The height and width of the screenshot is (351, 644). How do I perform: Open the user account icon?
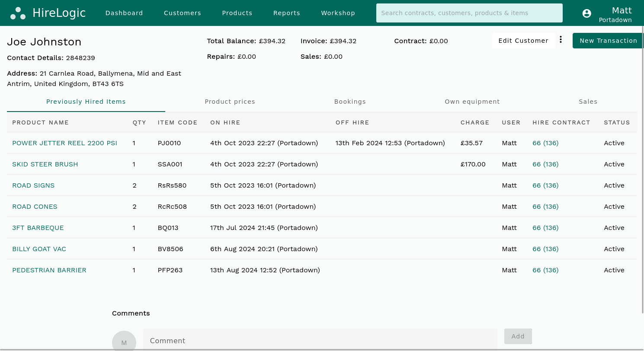click(586, 13)
